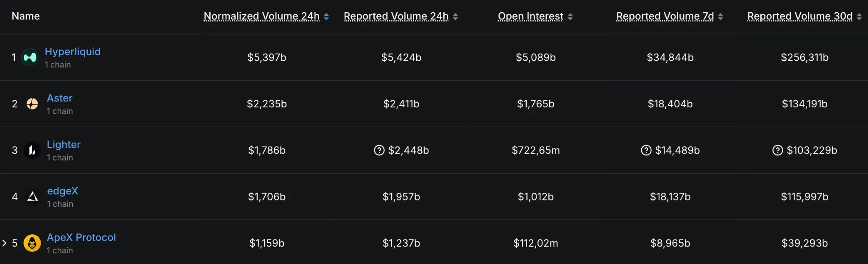The image size is (868, 264).
Task: Click the Lighter logo icon
Action: pyautogui.click(x=32, y=150)
